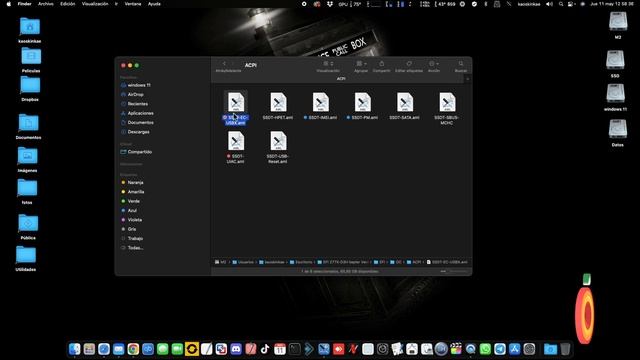
Task: Select the SSDT-PM.aml file icon
Action: click(x=363, y=102)
